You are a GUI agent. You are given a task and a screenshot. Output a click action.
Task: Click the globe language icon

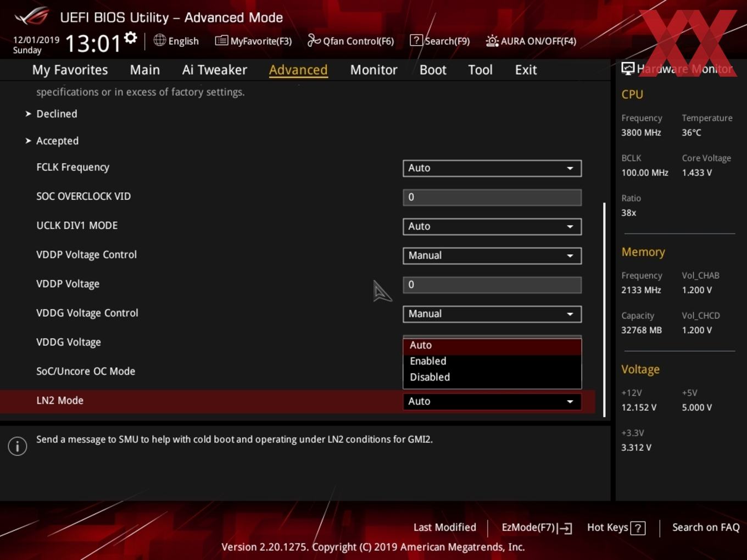tap(160, 40)
